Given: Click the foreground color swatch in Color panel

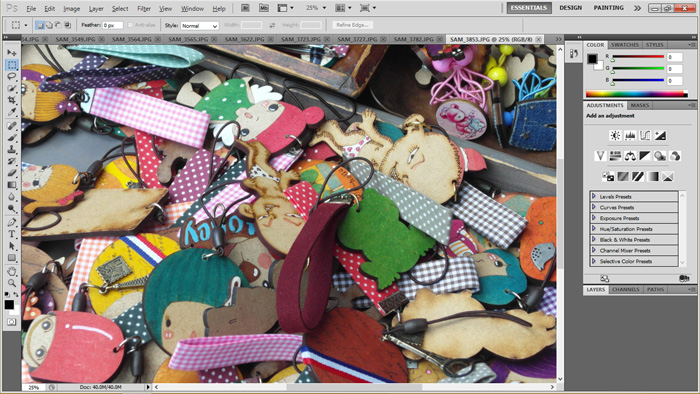Looking at the screenshot, I should (592, 58).
